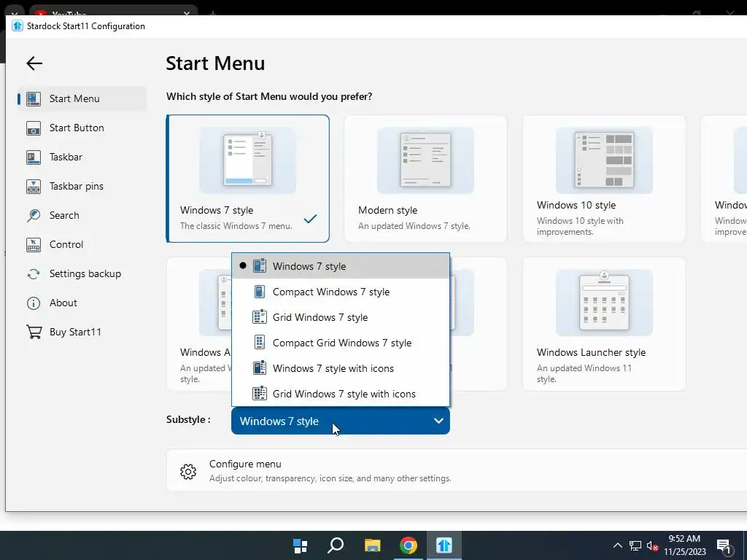Click the Search magnifier sidebar icon
Screen dimensions: 747x560
(34, 215)
